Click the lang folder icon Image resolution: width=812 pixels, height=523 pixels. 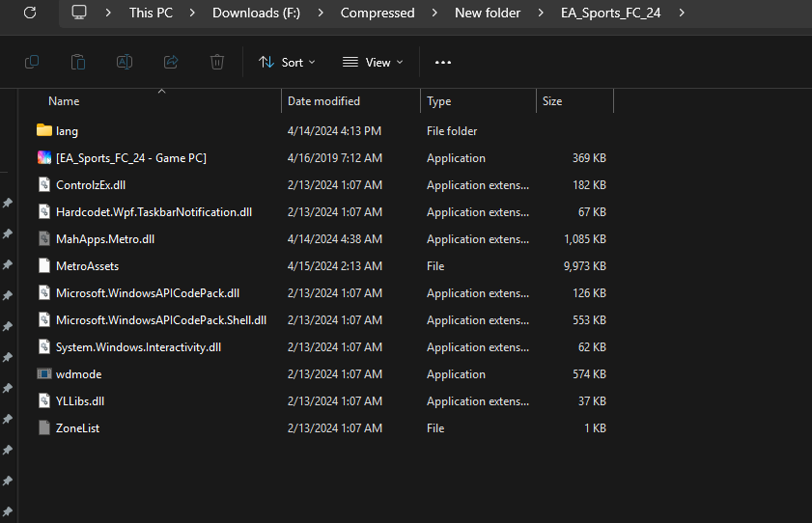(43, 130)
